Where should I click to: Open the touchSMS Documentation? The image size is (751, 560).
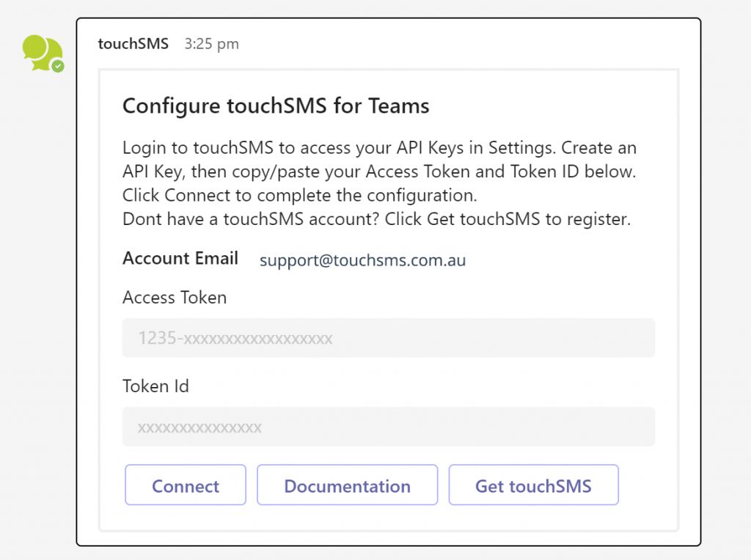click(347, 485)
